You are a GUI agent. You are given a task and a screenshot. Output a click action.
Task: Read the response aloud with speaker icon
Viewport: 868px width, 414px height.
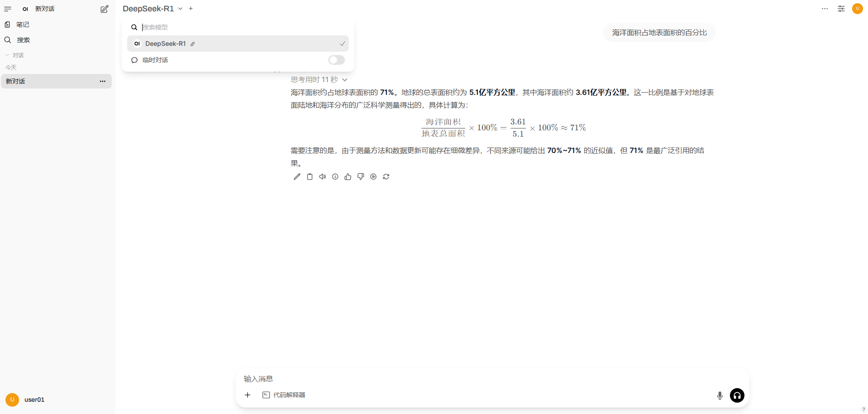click(322, 177)
